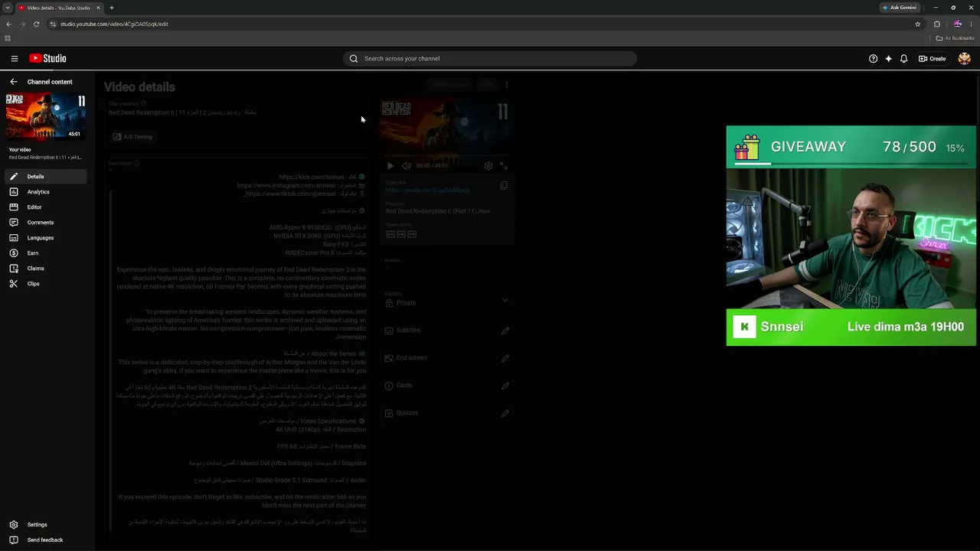Screen dimensions: 980x551
Task: Click the Subtitles row label
Action: (x=408, y=331)
